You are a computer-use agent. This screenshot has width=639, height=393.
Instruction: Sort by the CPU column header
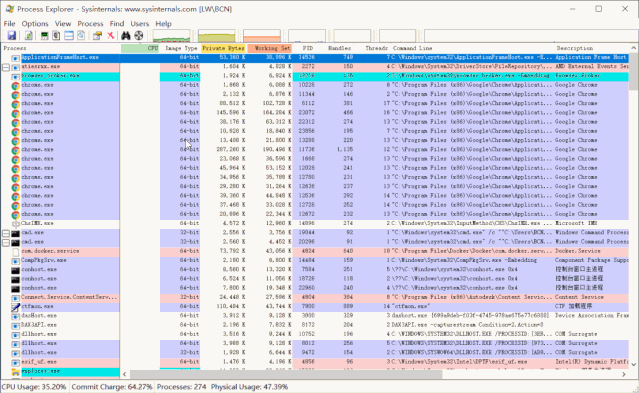140,48
